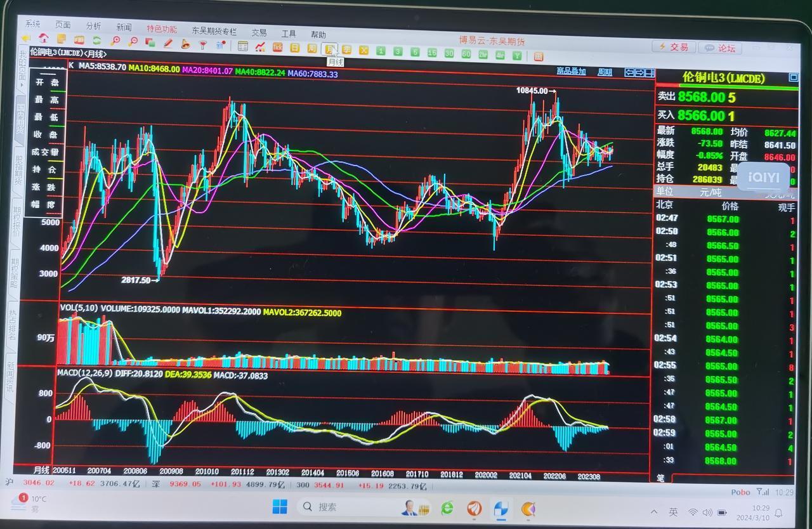The width and height of the screenshot is (812, 529).
Task: Open the alert horn icon
Action: pos(185,44)
